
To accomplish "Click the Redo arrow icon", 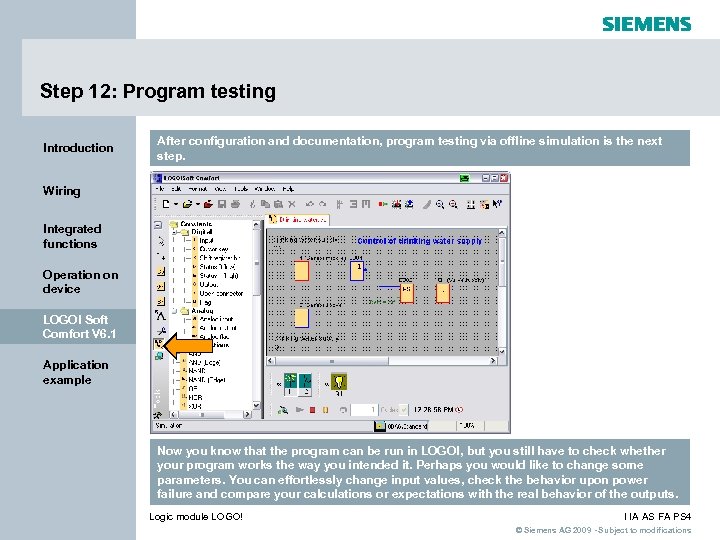I will (323, 204).
